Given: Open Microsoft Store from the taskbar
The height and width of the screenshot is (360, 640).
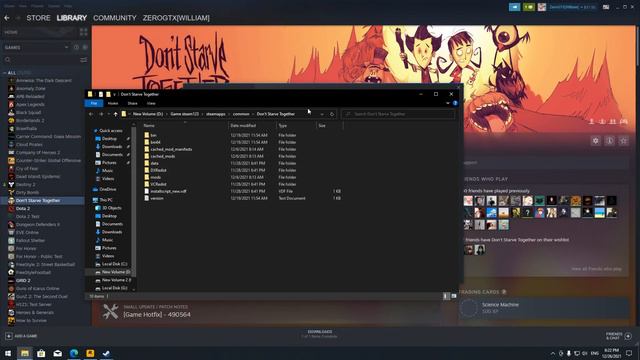Looking at the screenshot, I should 41,353.
